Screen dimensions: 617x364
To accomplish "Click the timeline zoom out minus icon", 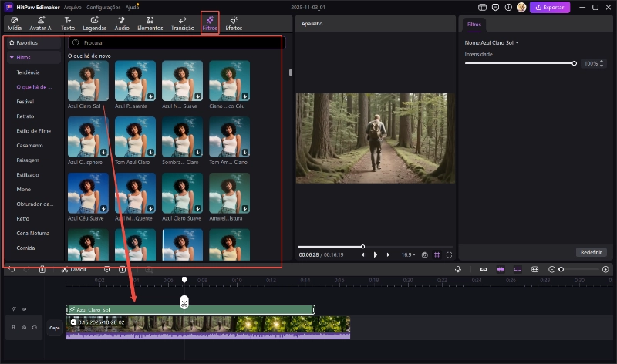I will [x=551, y=269].
